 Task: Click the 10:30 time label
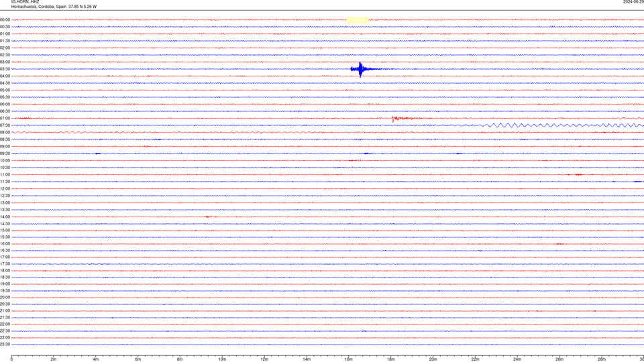5,168
